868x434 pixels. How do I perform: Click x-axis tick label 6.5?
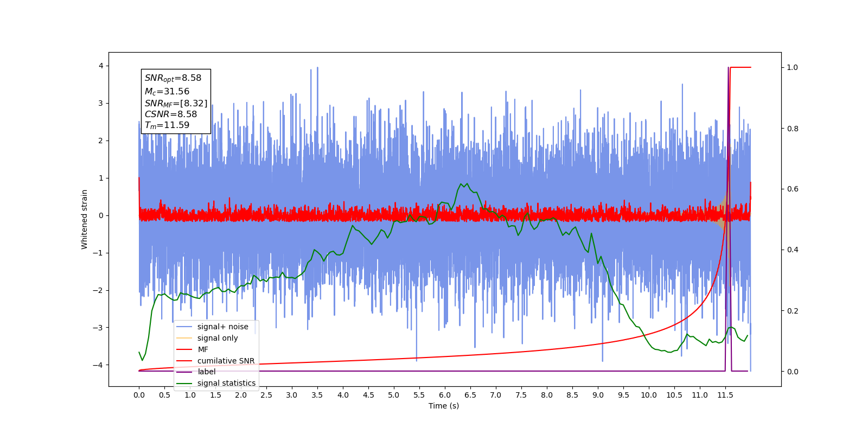click(470, 395)
